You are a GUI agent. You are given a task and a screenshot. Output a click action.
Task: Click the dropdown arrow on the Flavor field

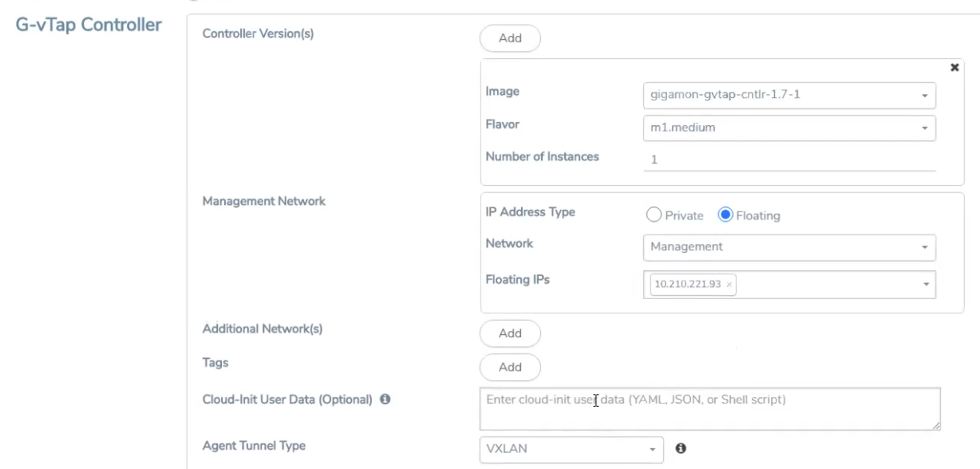pyautogui.click(x=926, y=128)
